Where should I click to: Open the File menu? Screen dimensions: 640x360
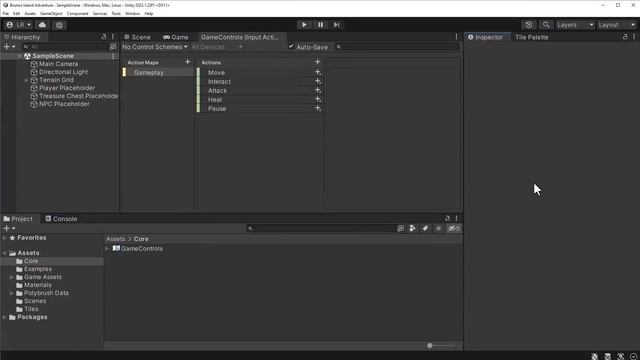6,13
